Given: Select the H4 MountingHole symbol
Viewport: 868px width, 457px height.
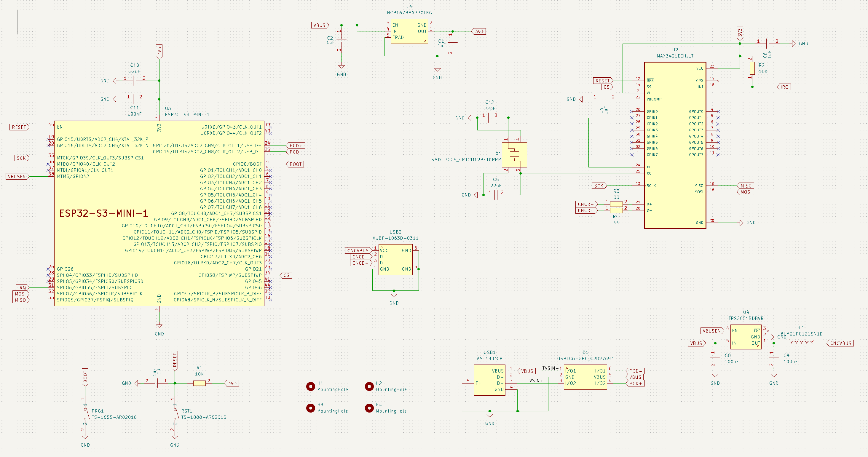Looking at the screenshot, I should [369, 408].
